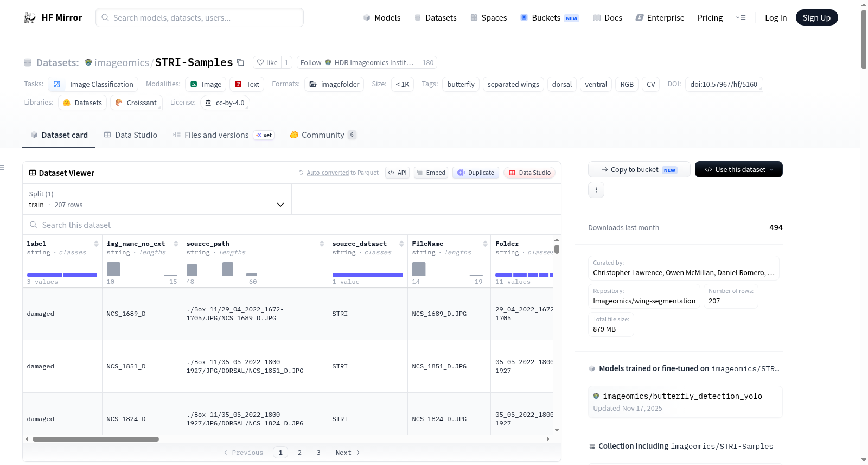Click the Embed button

431,173
